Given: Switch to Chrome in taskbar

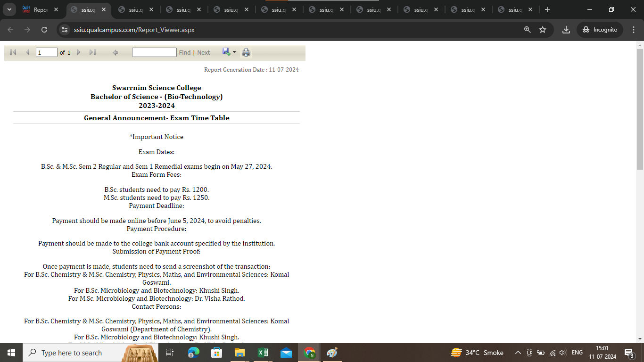Looking at the screenshot, I should (309, 353).
